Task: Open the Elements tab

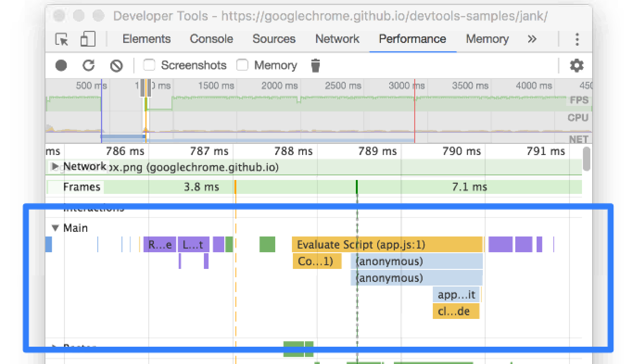Action: 146,39
